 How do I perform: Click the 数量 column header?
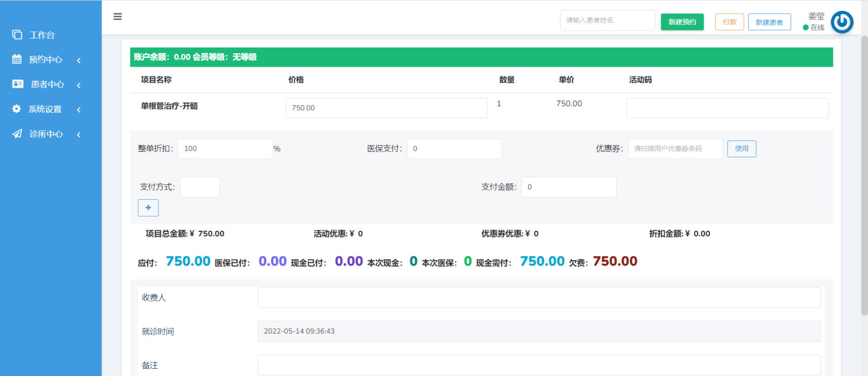click(x=507, y=80)
